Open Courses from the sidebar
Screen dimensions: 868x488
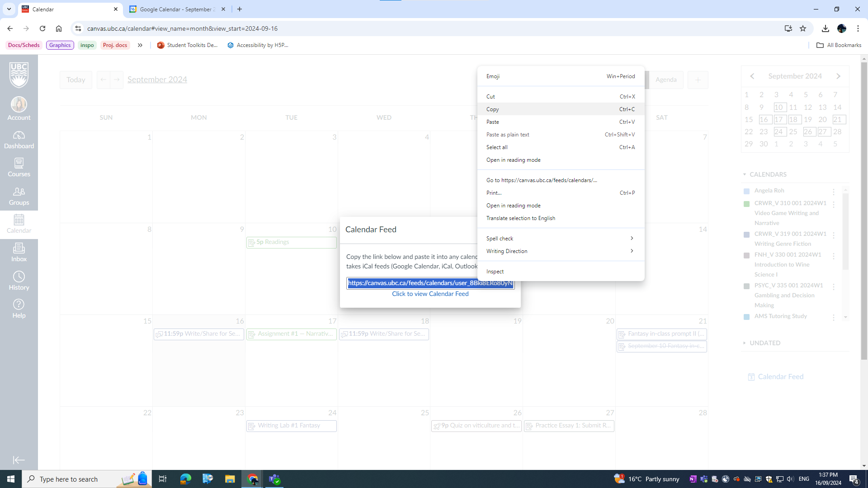[x=19, y=168]
